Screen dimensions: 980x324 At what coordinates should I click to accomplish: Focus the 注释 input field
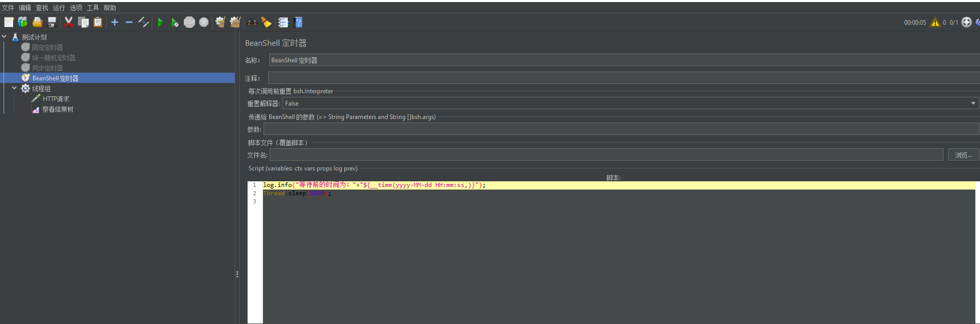tap(624, 78)
